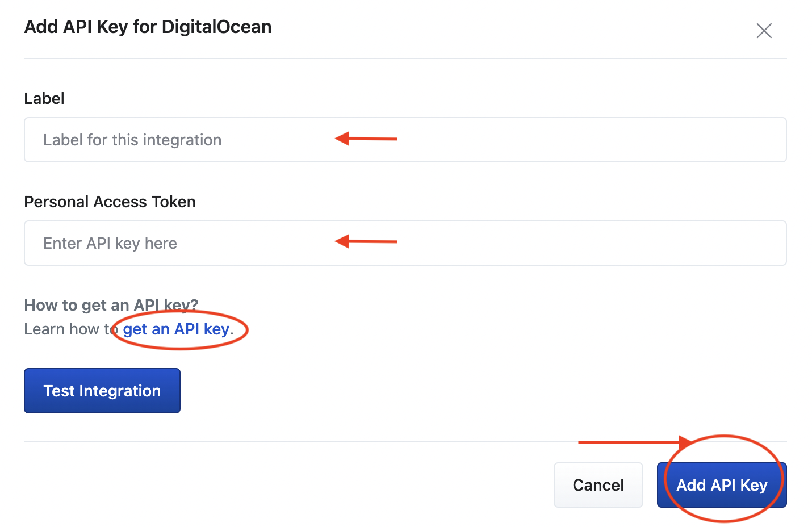Screen dimensions: 812x527
Task: Open the 'get an API key' link
Action: pos(176,329)
